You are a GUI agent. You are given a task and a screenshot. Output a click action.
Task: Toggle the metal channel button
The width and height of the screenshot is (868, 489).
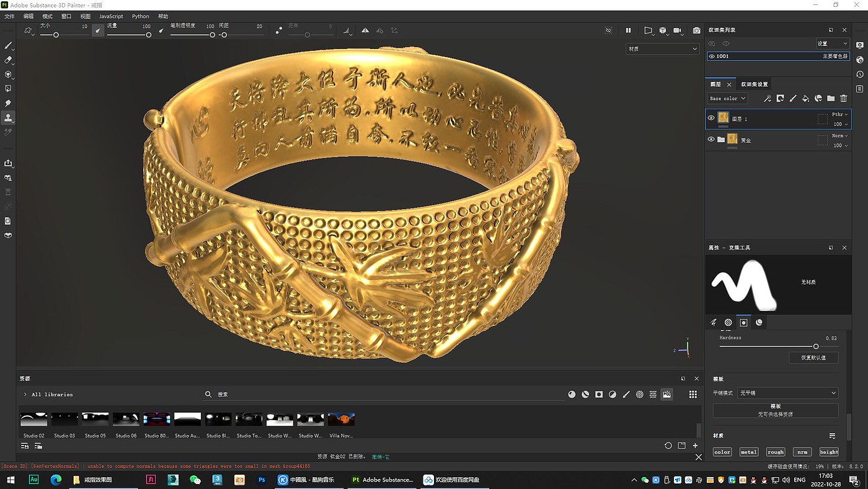[x=748, y=452]
